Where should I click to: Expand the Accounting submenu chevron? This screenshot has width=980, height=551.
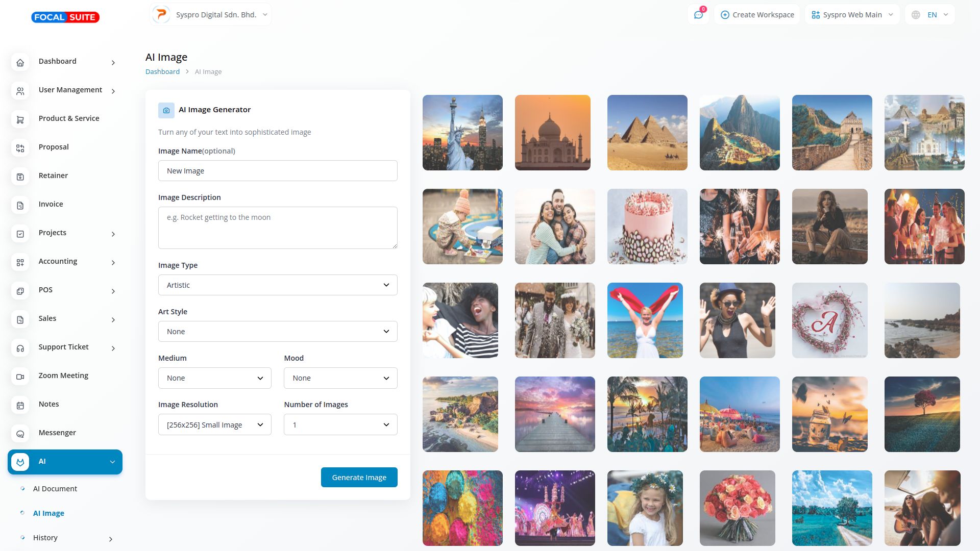pyautogui.click(x=113, y=263)
